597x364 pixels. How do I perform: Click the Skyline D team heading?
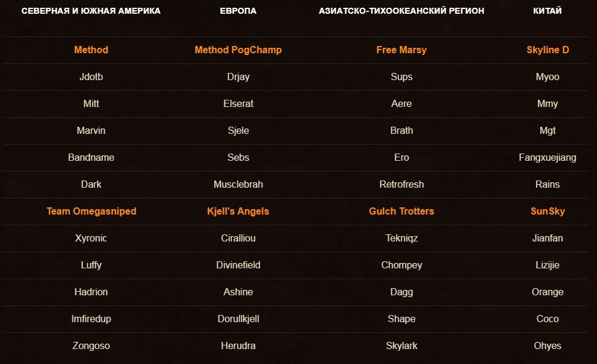pos(547,50)
